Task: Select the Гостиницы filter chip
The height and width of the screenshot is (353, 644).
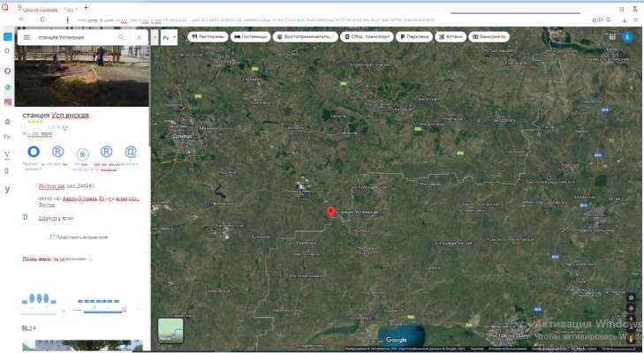Action: (x=250, y=37)
